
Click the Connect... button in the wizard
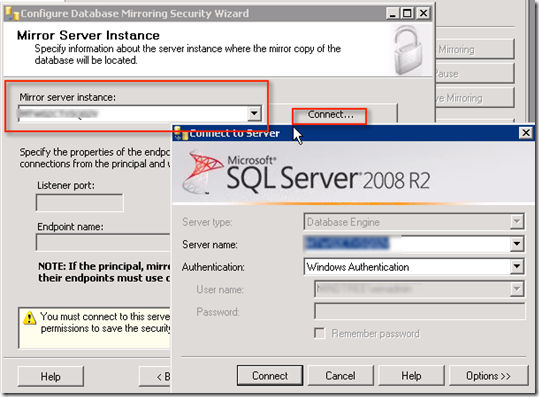[330, 114]
